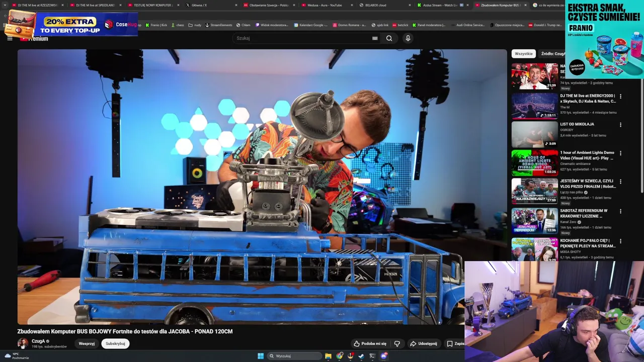Open 'Widok moderatora' bookmark
The width and height of the screenshot is (644, 362).
click(272, 25)
